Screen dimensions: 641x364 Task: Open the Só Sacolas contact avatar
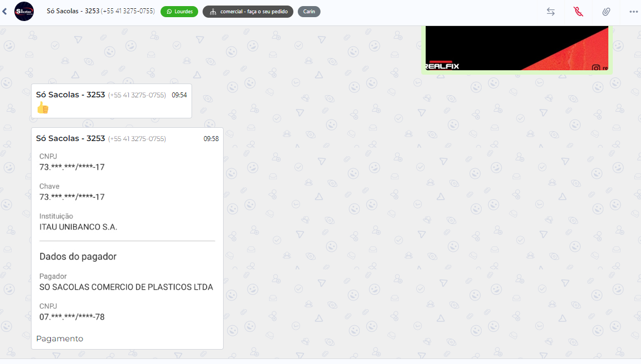coord(24,12)
